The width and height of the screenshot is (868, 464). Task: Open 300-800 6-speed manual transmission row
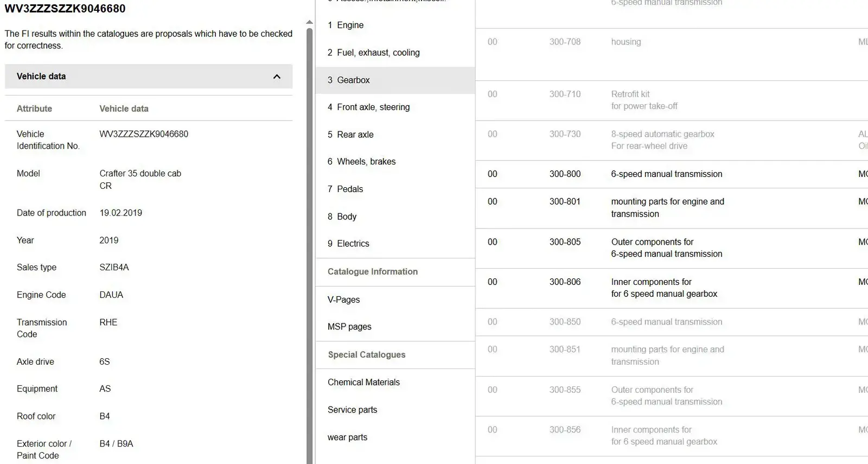[x=672, y=174]
